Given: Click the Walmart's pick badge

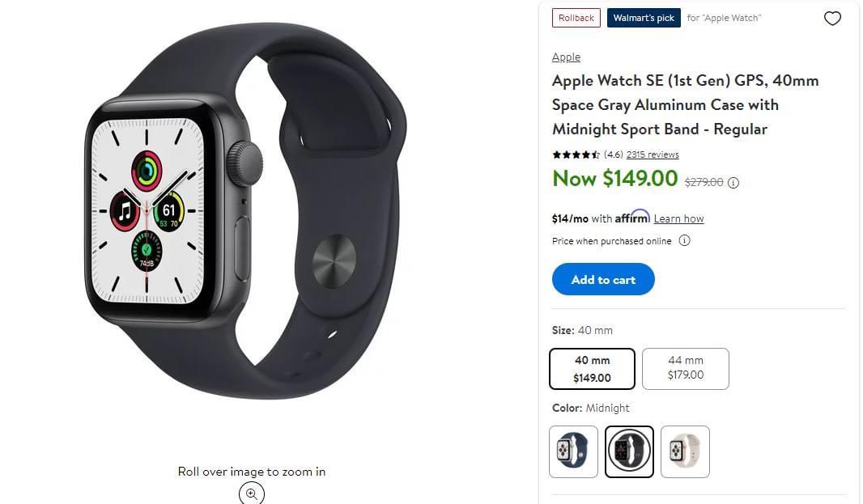Looking at the screenshot, I should [x=644, y=18].
